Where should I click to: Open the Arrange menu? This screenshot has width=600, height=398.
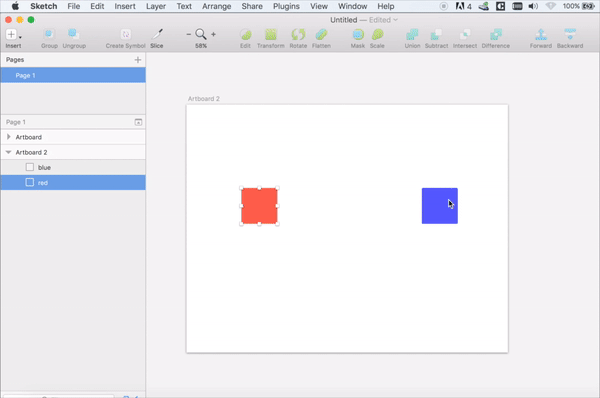point(217,6)
